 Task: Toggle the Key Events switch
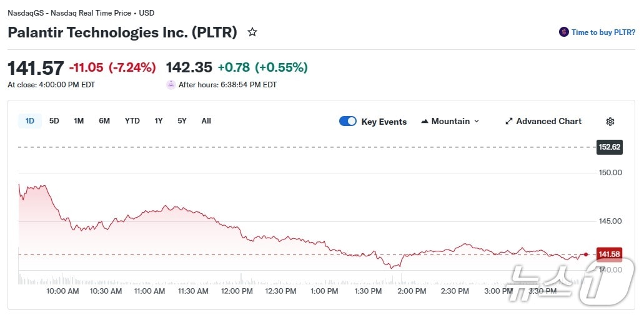pyautogui.click(x=348, y=121)
